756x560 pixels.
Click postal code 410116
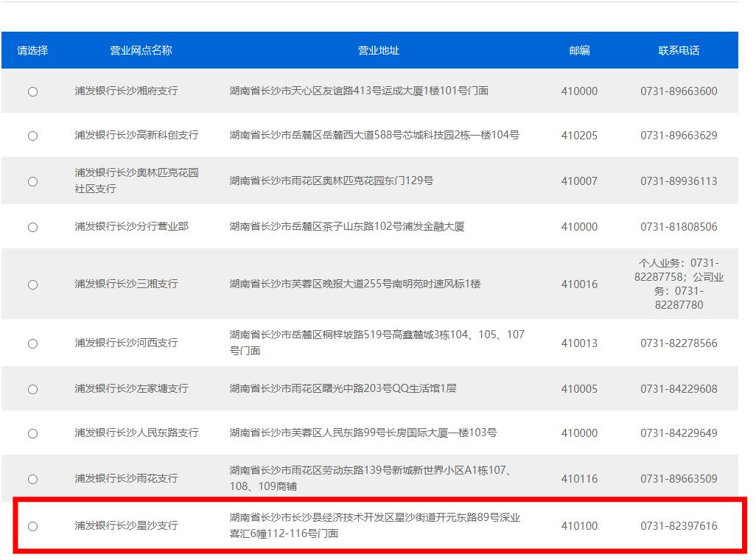(579, 478)
